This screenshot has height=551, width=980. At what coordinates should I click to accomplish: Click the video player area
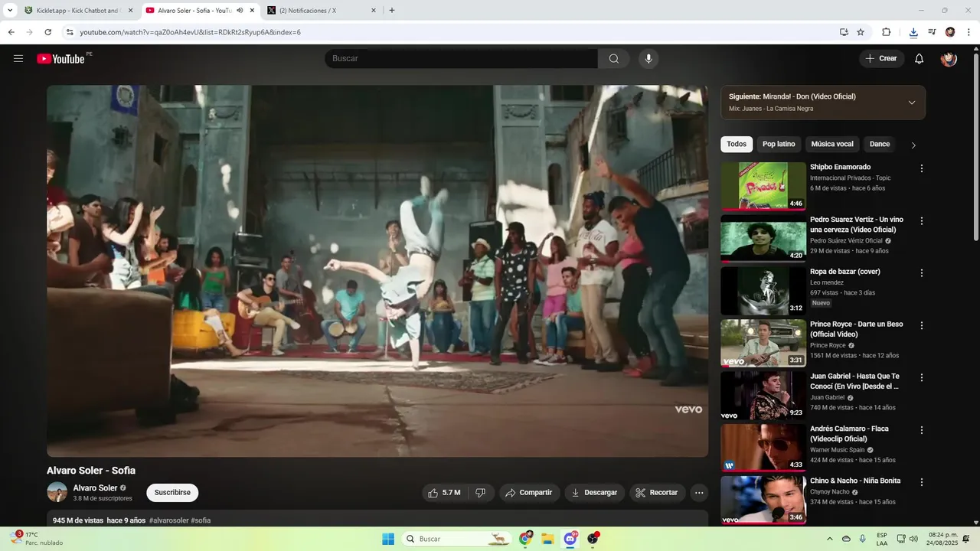(x=377, y=271)
